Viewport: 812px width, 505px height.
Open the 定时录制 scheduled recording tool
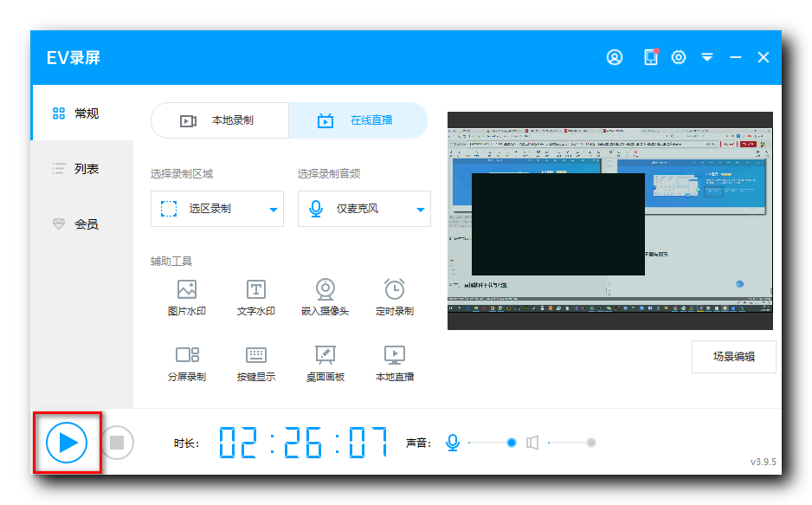(393, 296)
